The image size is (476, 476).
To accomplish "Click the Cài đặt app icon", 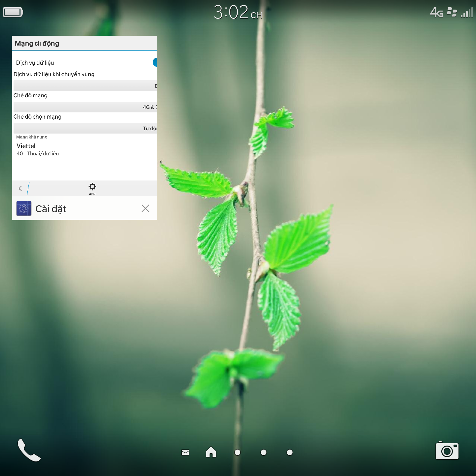I will pyautogui.click(x=24, y=209).
